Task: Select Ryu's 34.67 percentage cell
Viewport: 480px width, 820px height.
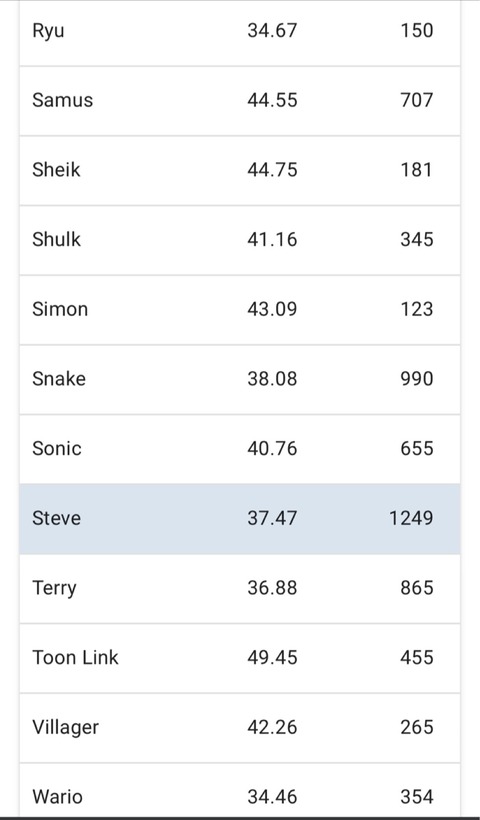Action: click(272, 30)
